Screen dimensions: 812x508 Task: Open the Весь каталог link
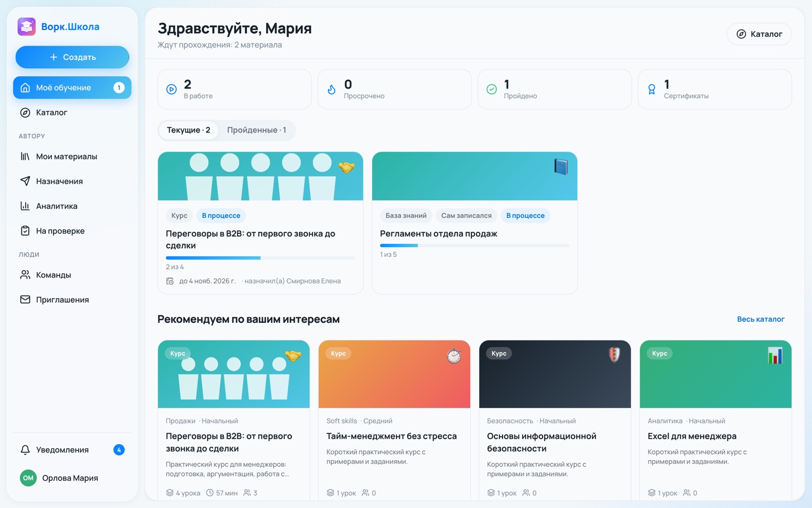[x=761, y=319]
